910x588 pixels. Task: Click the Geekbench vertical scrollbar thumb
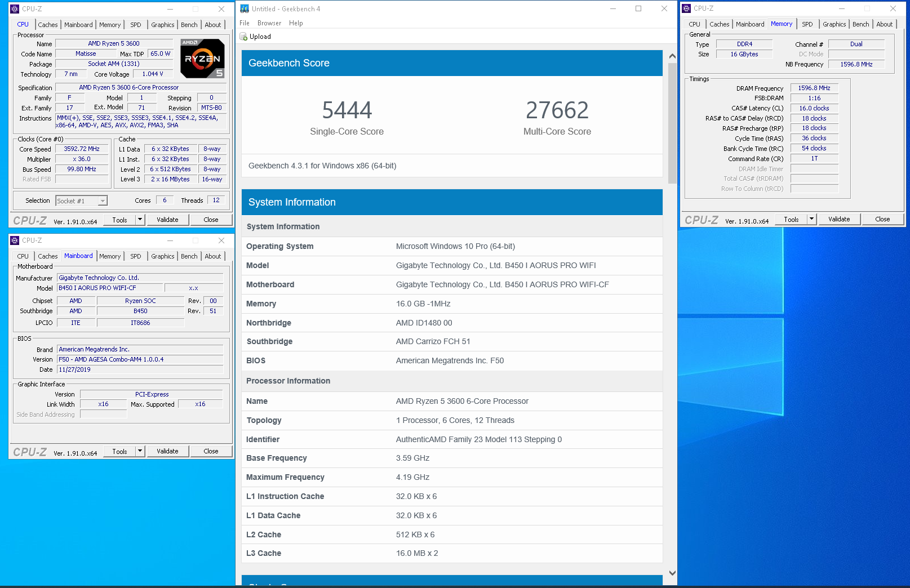(672, 123)
